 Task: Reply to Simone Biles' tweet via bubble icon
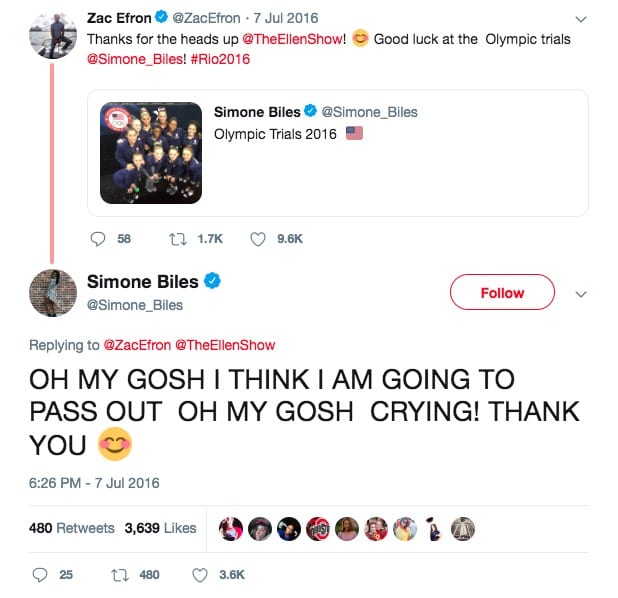pyautogui.click(x=40, y=575)
